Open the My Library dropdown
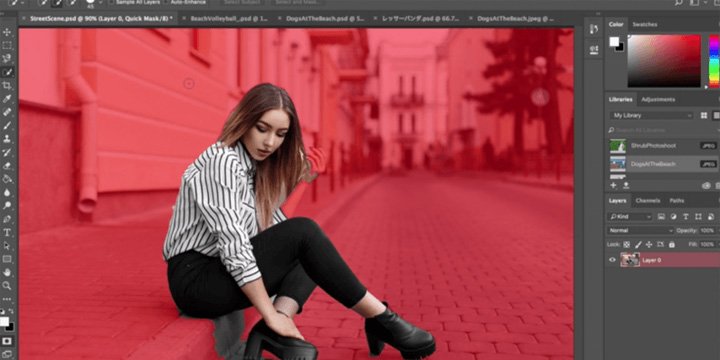 (x=651, y=115)
